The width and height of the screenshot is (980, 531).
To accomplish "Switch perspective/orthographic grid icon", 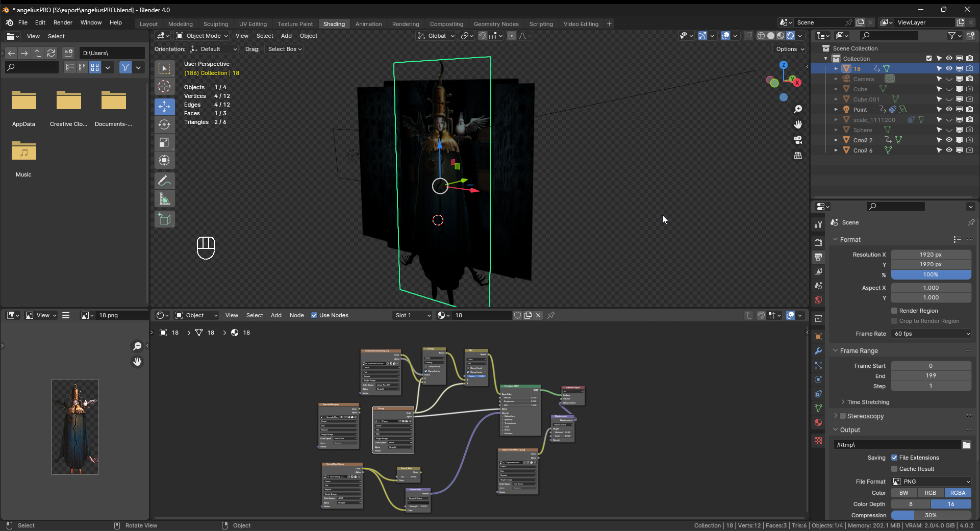I will [x=798, y=155].
